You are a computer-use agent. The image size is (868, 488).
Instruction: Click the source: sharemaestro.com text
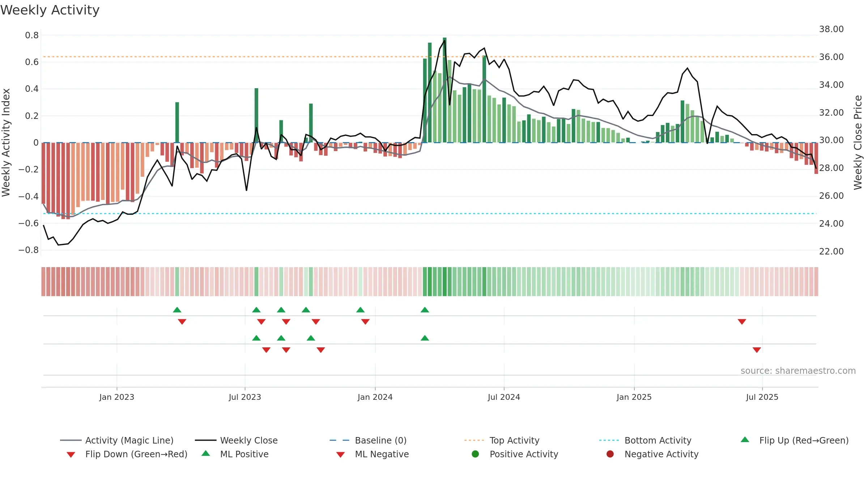coord(798,371)
